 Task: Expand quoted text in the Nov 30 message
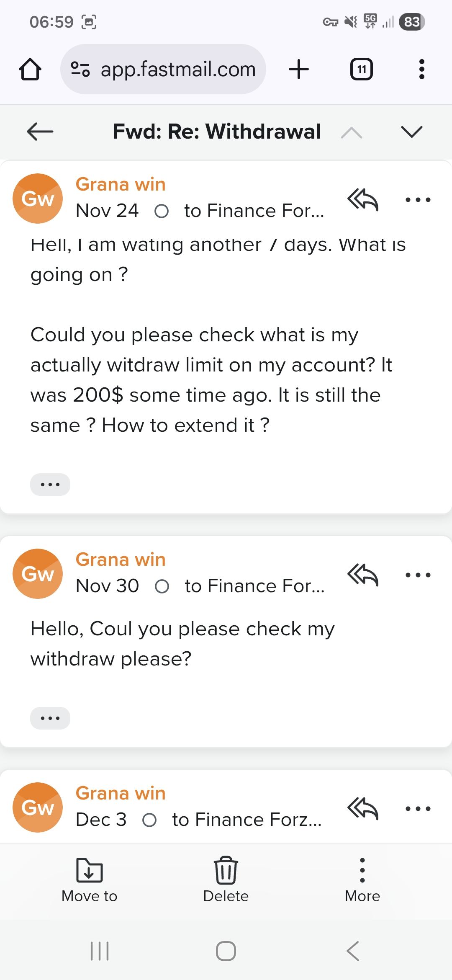point(50,718)
